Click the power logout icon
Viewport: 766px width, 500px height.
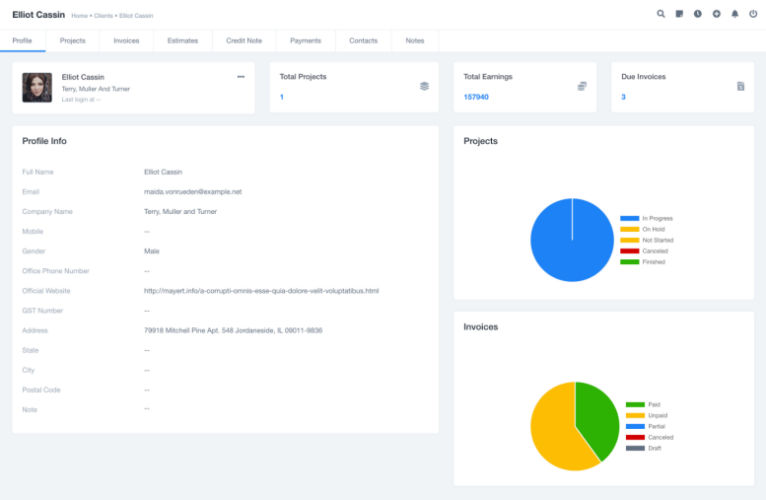coord(753,14)
